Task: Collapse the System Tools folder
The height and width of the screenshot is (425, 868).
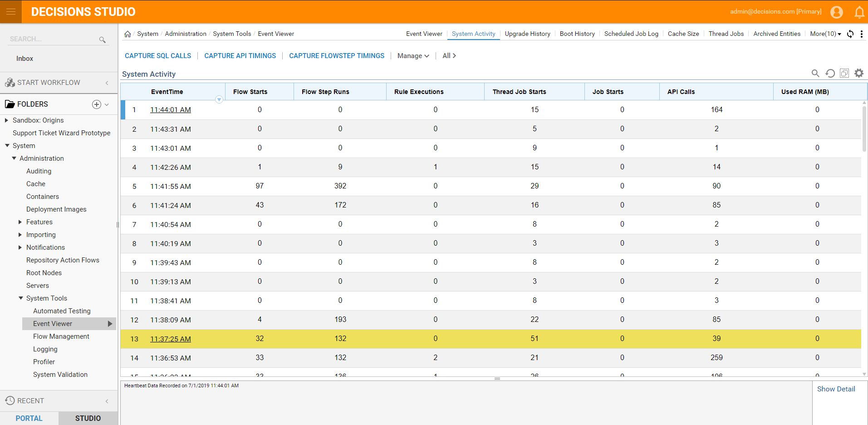Action: [x=21, y=298]
